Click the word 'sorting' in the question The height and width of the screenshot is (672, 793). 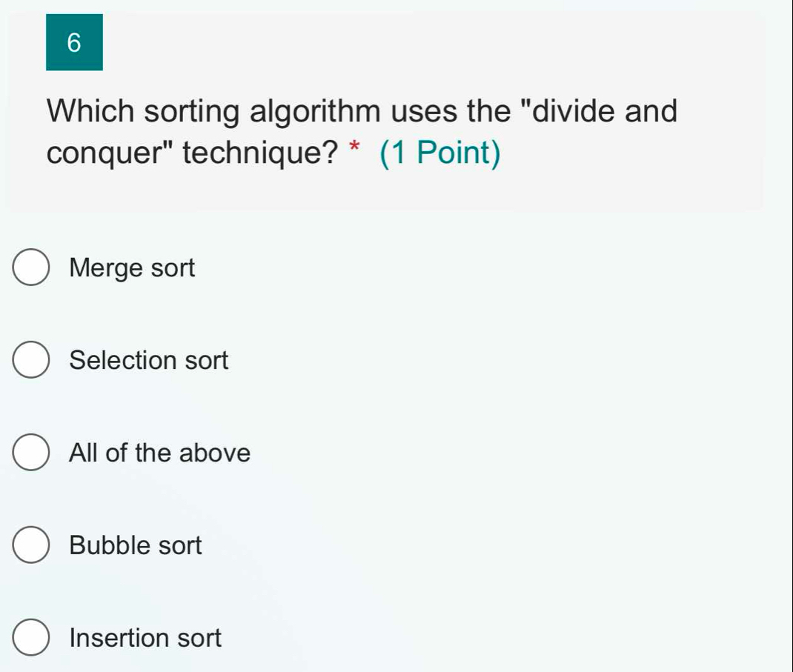click(190, 113)
